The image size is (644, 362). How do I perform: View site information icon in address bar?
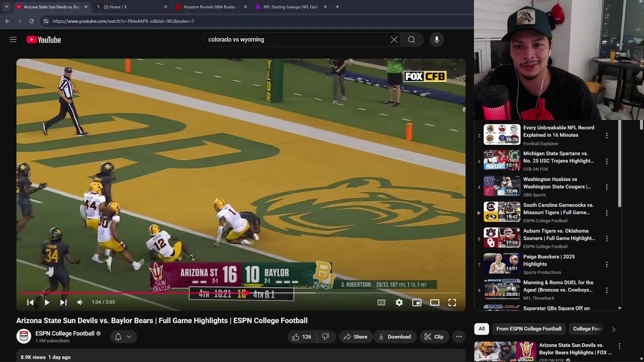pos(46,21)
